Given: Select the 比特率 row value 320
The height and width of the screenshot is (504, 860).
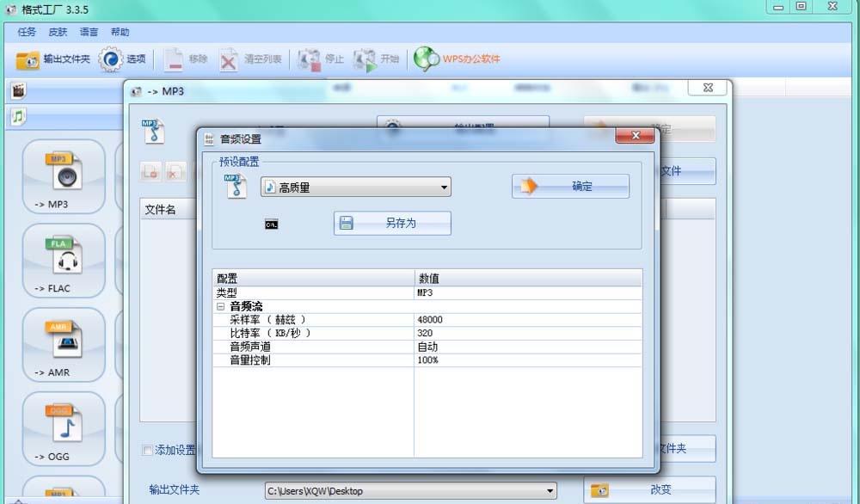Looking at the screenshot, I should coord(425,333).
